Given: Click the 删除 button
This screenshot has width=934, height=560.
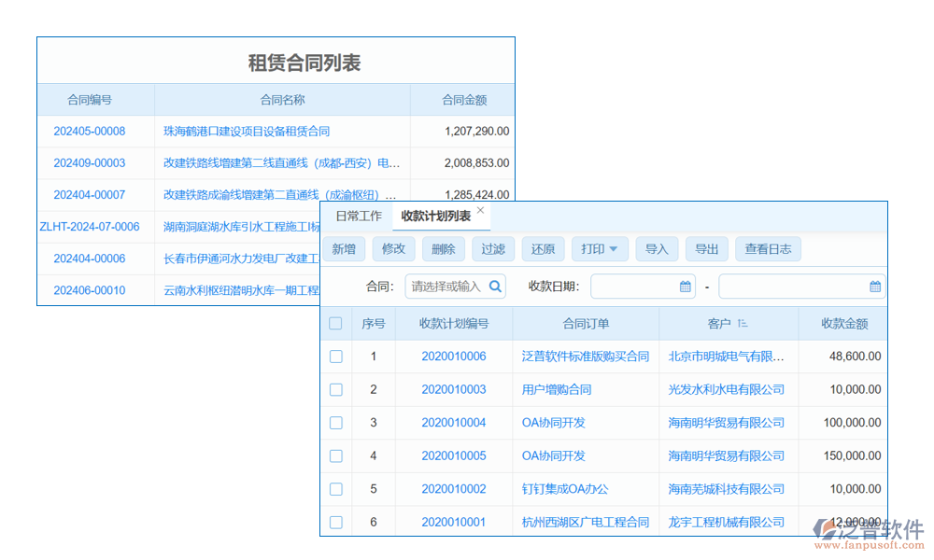Looking at the screenshot, I should point(444,249).
